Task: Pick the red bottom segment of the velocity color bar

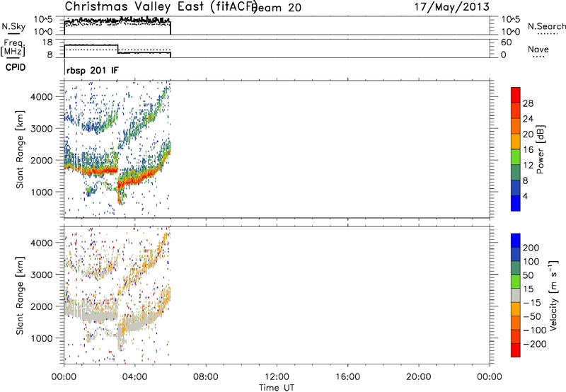Action: (516, 350)
